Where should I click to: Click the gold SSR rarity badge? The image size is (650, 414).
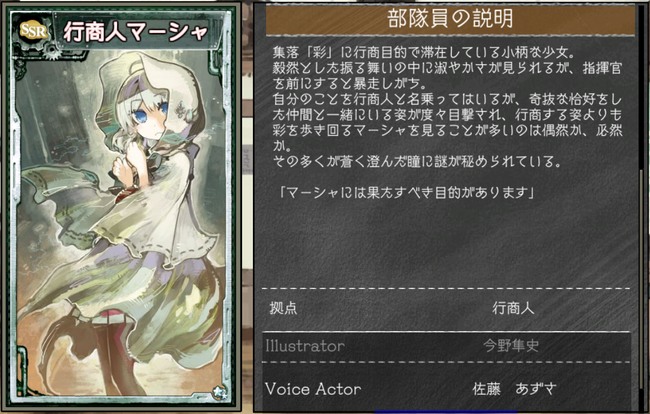[x=34, y=31]
